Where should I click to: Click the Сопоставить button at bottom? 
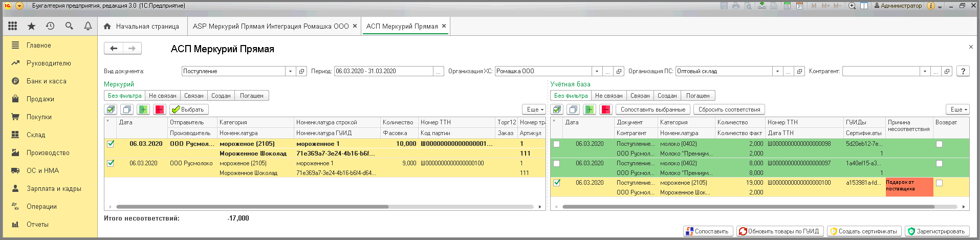click(x=708, y=231)
